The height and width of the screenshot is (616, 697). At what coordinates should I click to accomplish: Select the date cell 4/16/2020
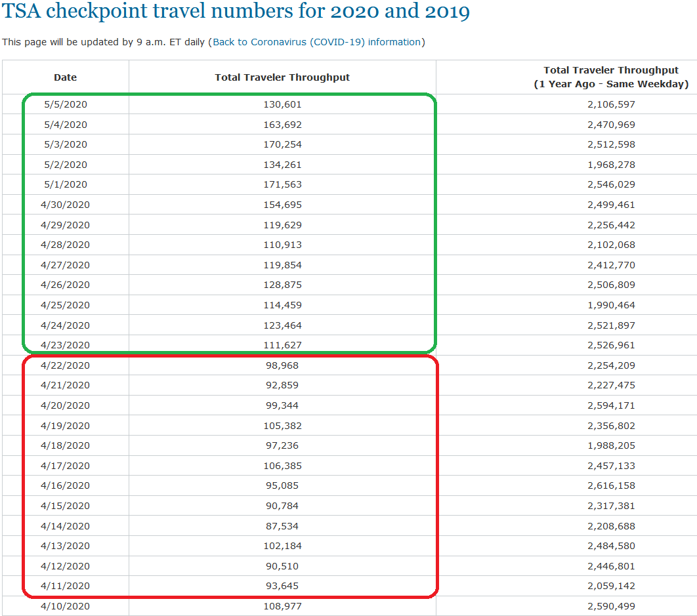(x=66, y=485)
